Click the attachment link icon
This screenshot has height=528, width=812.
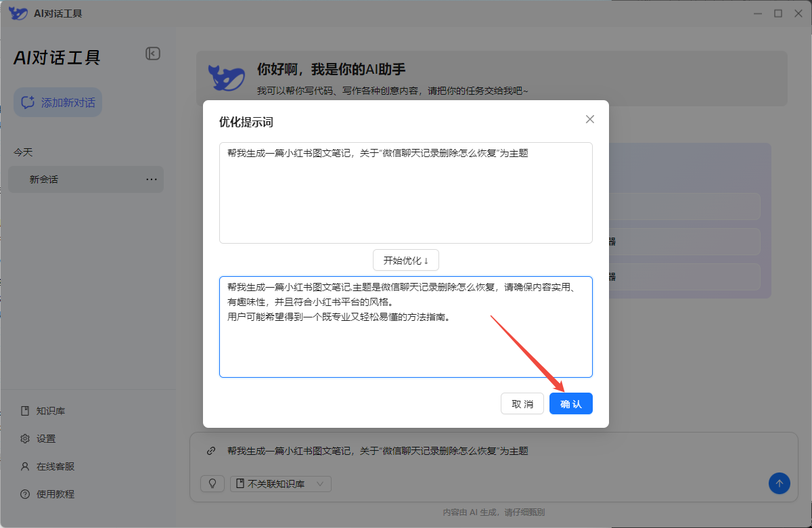point(211,451)
